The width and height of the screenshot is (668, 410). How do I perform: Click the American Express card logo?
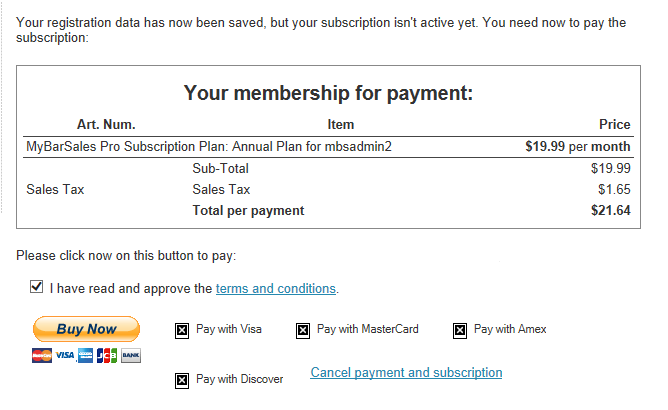pos(85,355)
